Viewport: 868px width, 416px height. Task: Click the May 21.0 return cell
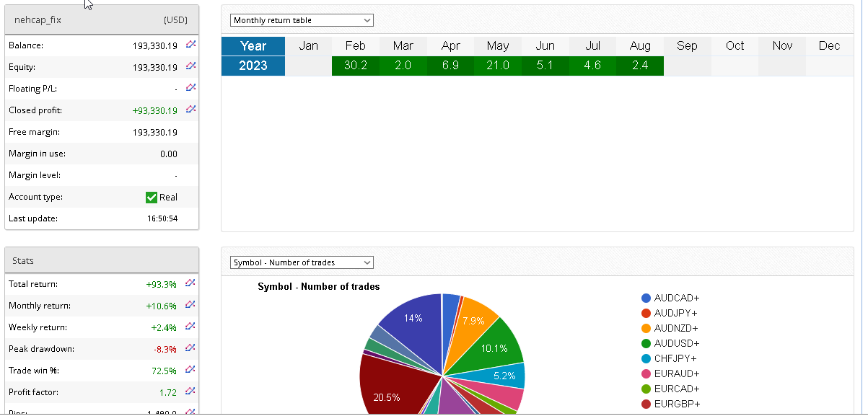click(x=497, y=66)
